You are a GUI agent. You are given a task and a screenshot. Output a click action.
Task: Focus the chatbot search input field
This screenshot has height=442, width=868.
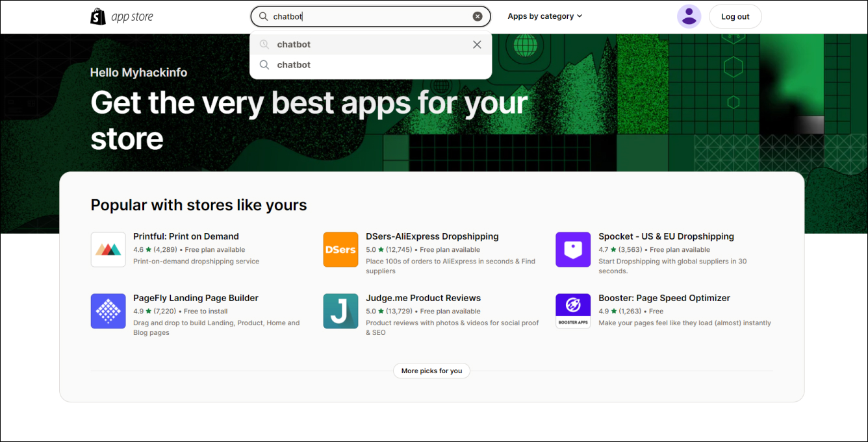(370, 16)
